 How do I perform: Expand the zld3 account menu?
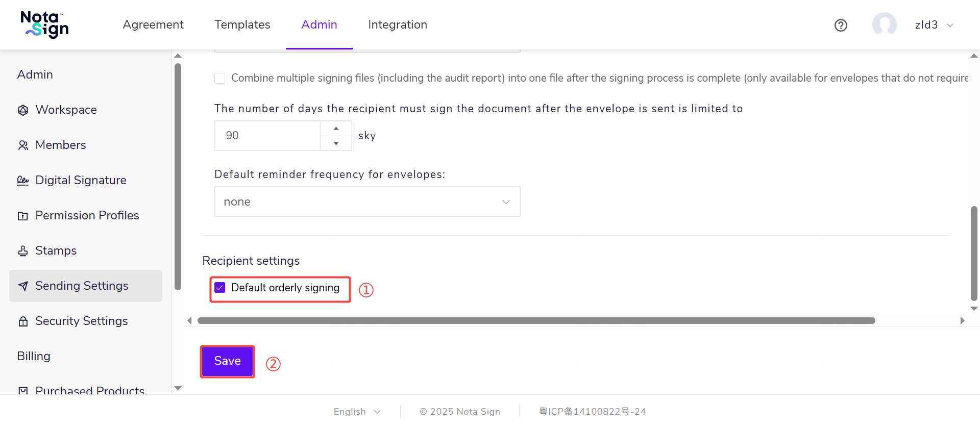point(950,26)
